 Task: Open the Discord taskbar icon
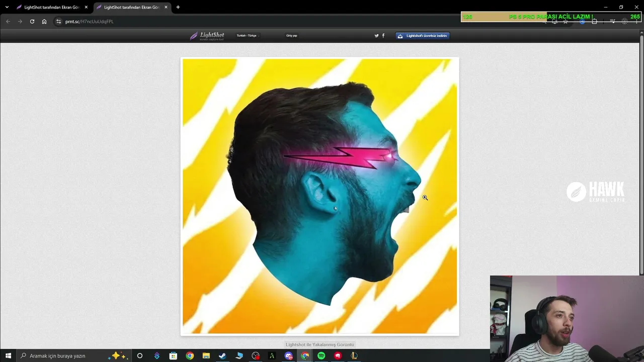289,355
